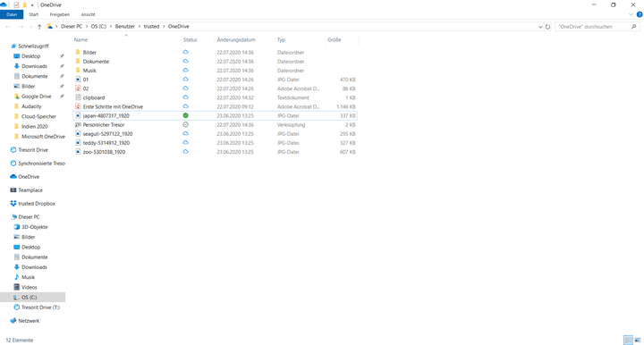The height and width of the screenshot is (345, 644).
Task: Open Desktop under Schnellzugriff
Action: [x=30, y=56]
